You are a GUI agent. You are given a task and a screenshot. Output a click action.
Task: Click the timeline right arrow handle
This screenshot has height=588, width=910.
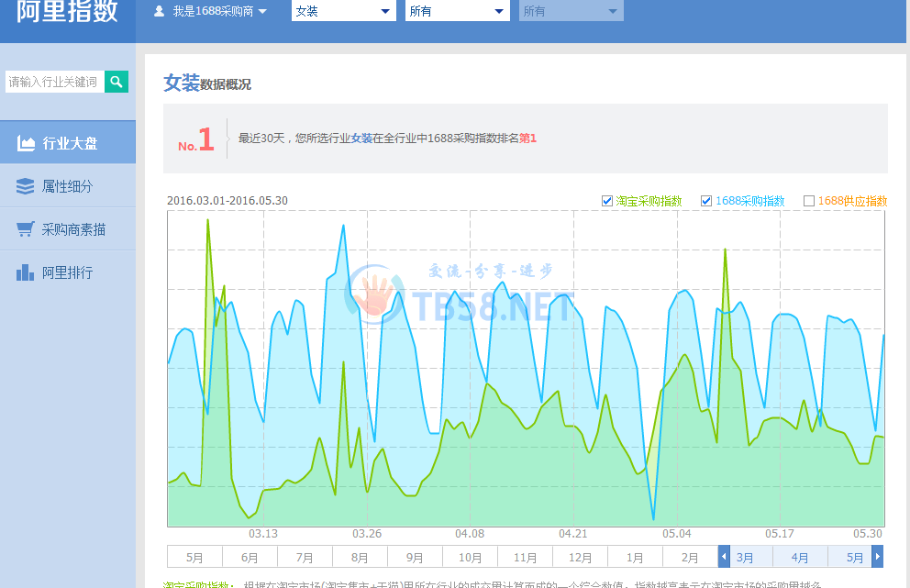pos(878,557)
